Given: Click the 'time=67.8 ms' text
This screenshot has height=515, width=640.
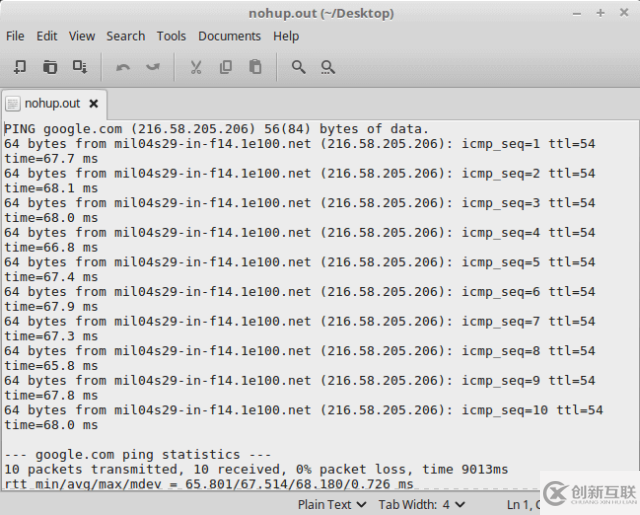Looking at the screenshot, I should [x=51, y=395].
